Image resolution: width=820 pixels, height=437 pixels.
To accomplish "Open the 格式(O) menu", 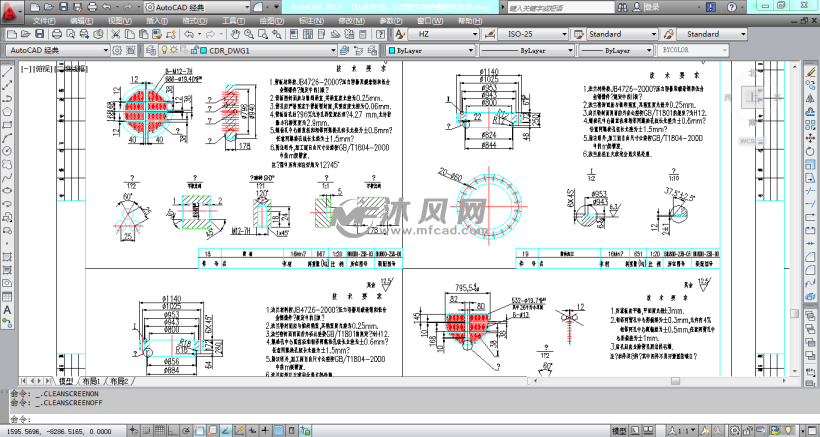I will coord(195,21).
